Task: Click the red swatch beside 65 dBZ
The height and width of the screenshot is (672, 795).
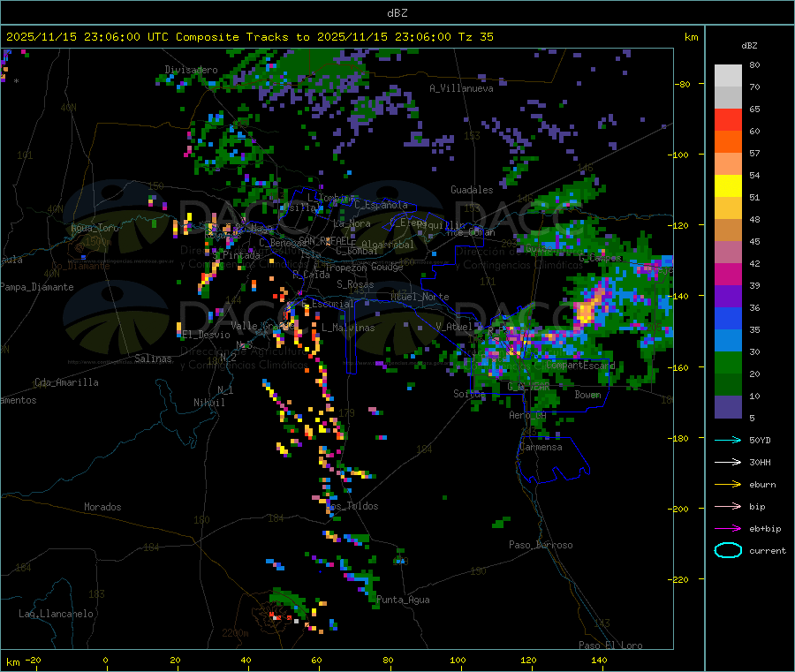Action: coord(728,119)
